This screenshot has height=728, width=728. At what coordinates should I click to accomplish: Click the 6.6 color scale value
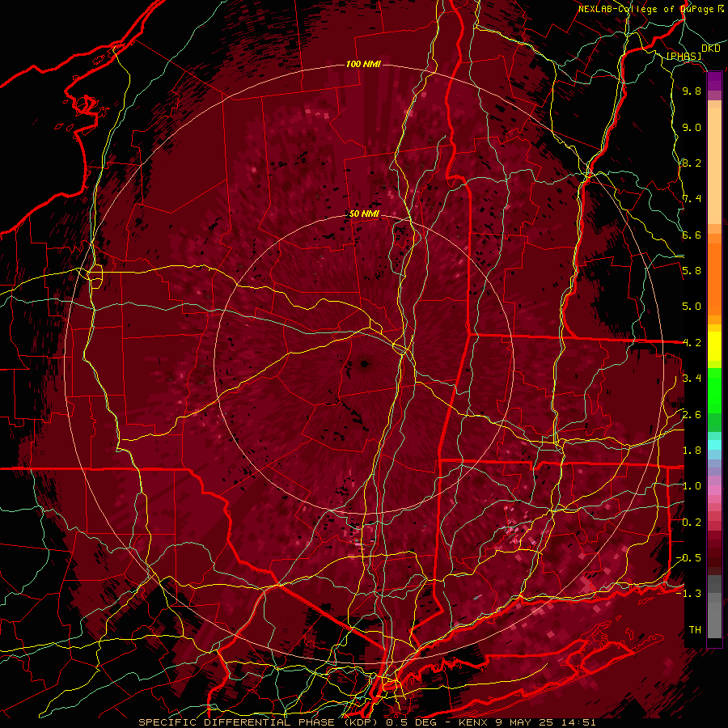pos(692,235)
